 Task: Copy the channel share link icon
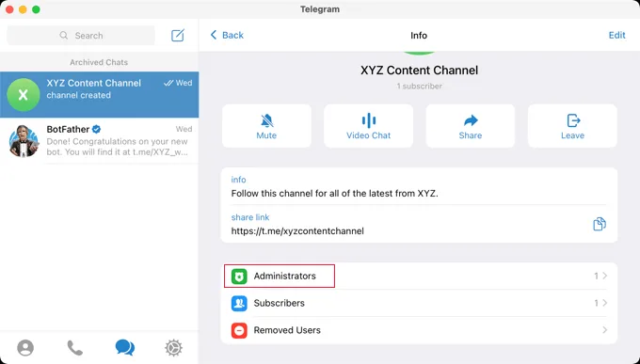coord(600,224)
